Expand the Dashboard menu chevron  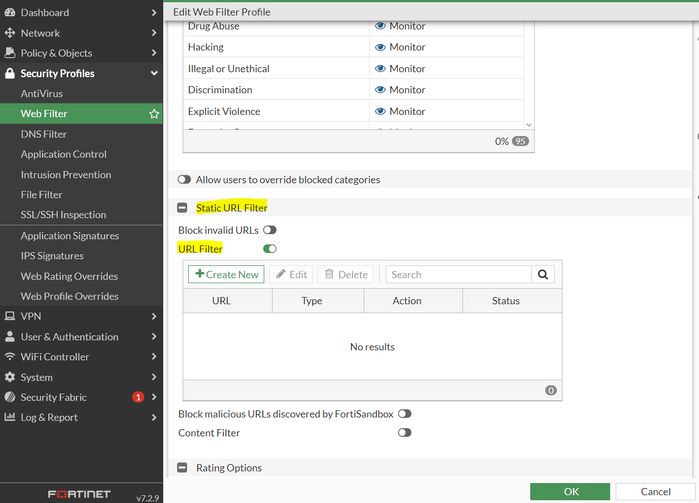tap(154, 12)
